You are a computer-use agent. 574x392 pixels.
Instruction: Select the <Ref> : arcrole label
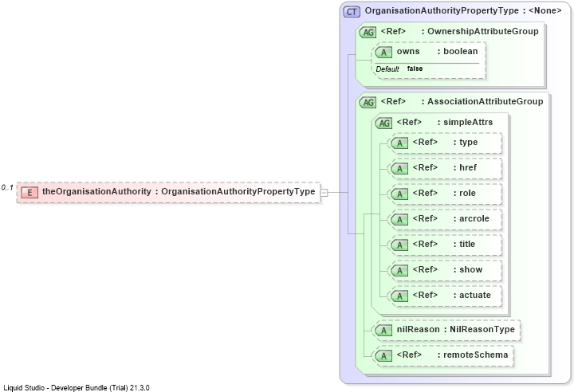451,218
